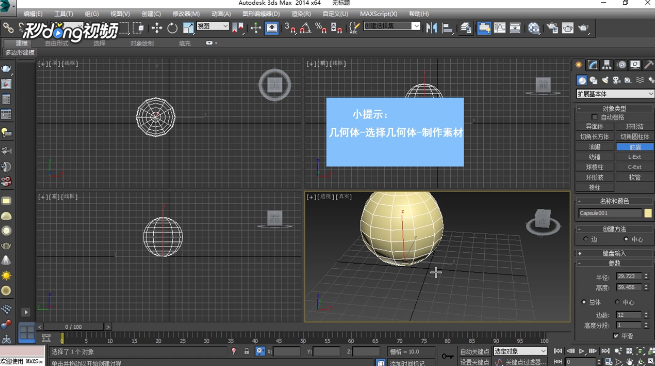This screenshot has width=655, height=366.
Task: Open the 选定对象 key filter dropdown
Action: (x=520, y=351)
